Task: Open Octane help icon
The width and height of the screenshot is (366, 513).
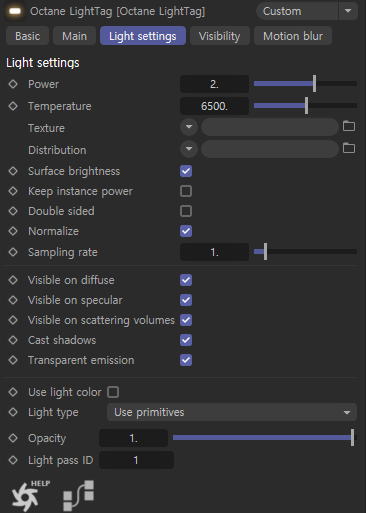Action: point(30,495)
